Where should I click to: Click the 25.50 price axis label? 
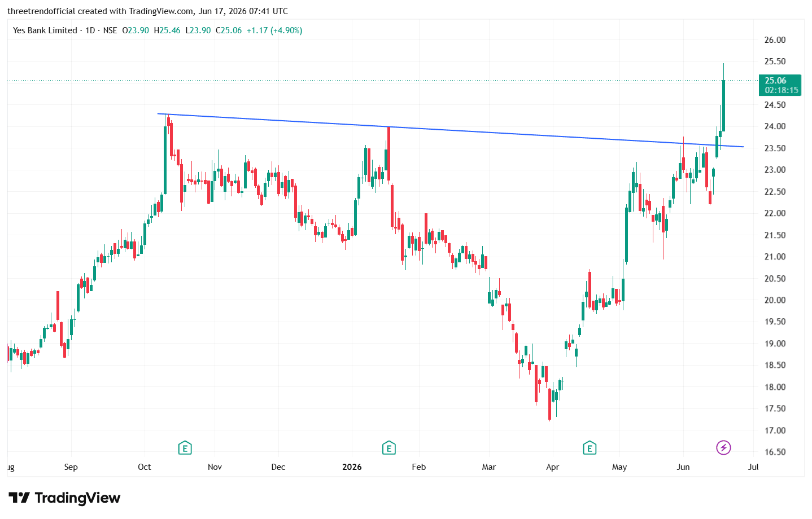coord(775,61)
